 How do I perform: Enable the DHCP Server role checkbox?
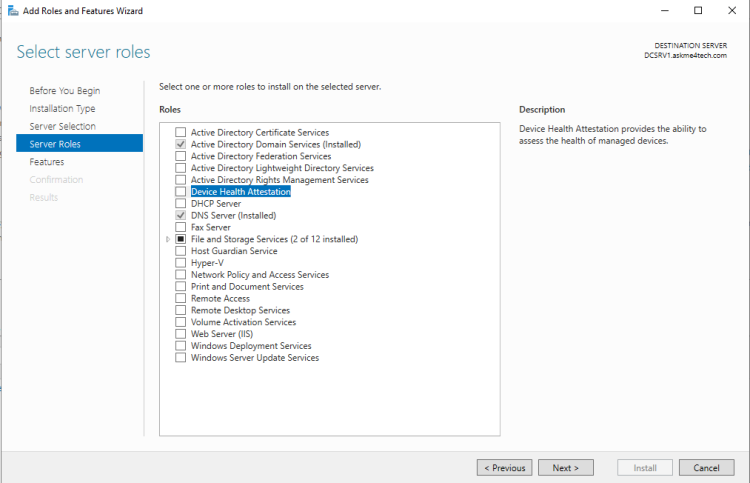180,203
